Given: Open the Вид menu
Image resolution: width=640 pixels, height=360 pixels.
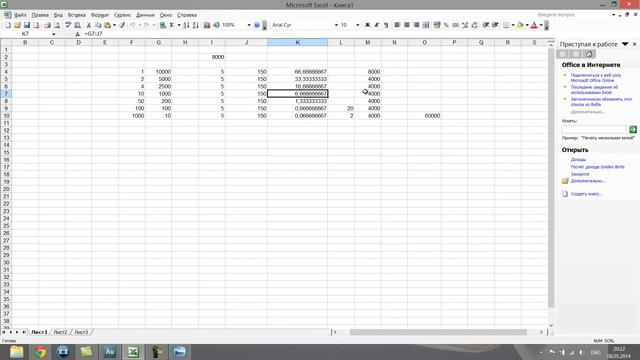Looking at the screenshot, I should pos(58,15).
